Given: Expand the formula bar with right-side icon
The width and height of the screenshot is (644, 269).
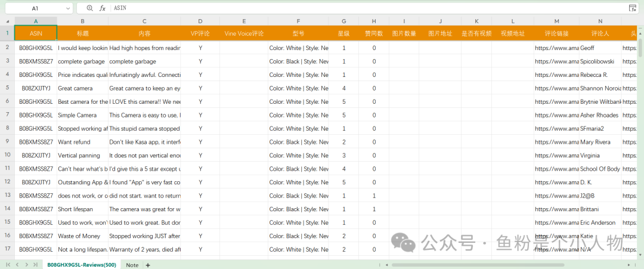Looking at the screenshot, I should [633, 8].
